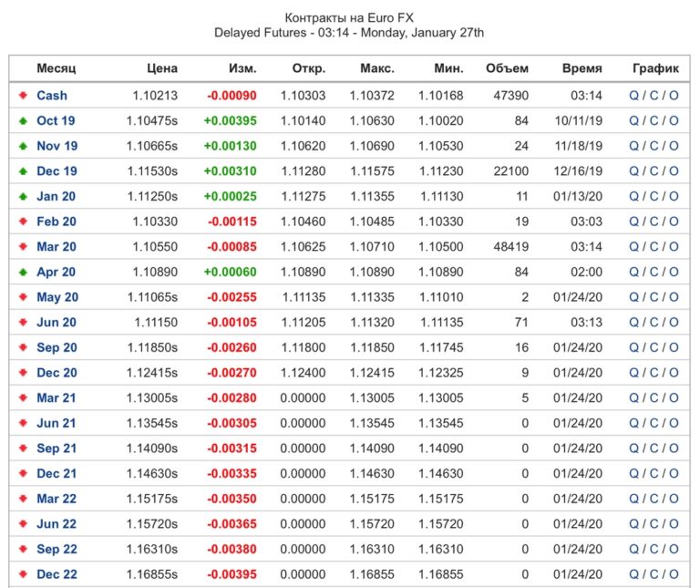This screenshot has height=588, width=700.
Task: Click the red down arrow beside Sep 20
Action: (23, 347)
